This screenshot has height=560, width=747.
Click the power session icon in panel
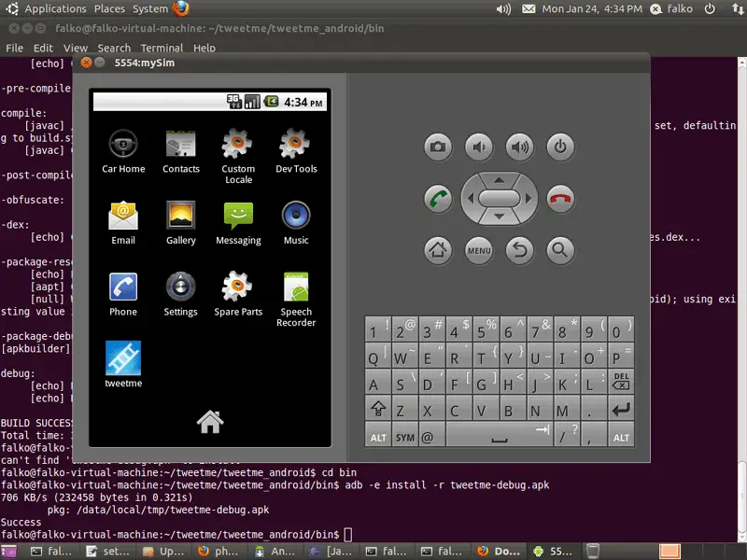710,8
